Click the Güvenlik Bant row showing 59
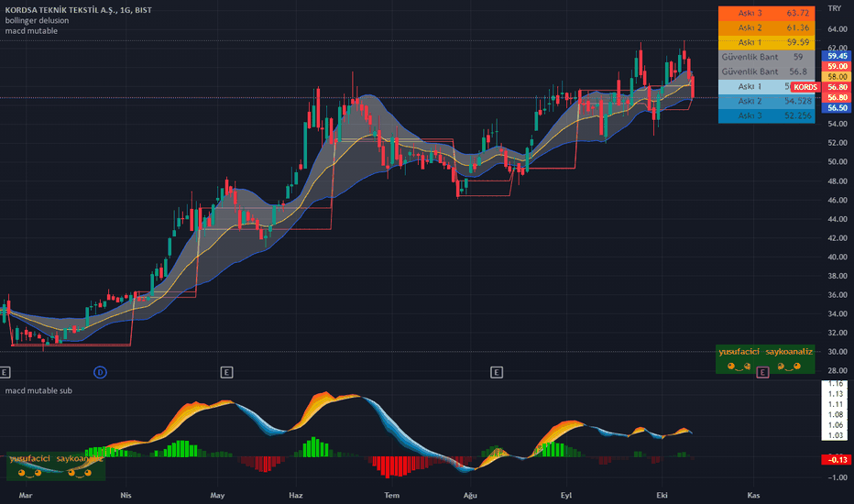This screenshot has width=854, height=504. [766, 57]
